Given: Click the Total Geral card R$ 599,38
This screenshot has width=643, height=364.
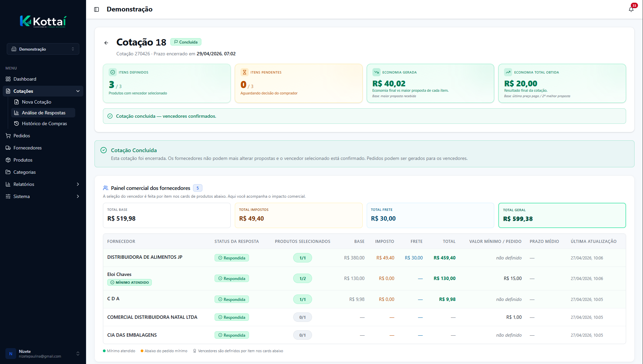Looking at the screenshot, I should click(x=562, y=215).
